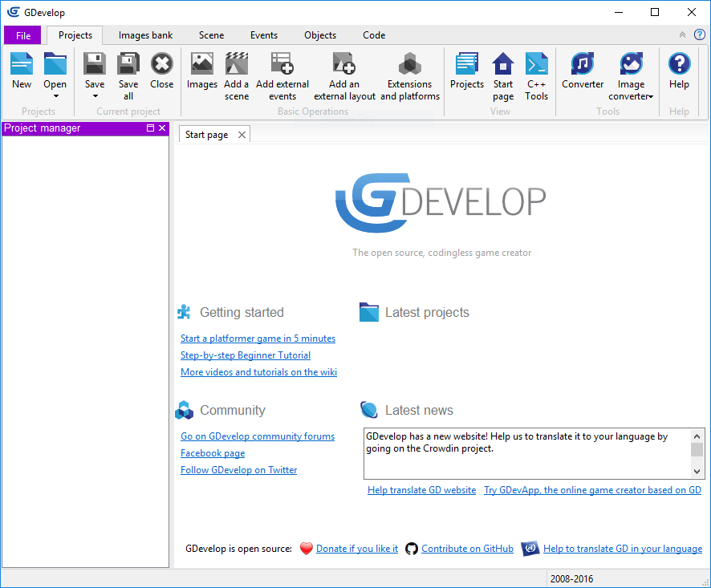Switch to the Events ribbon tab
Viewport: 711px width, 588px height.
(263, 35)
